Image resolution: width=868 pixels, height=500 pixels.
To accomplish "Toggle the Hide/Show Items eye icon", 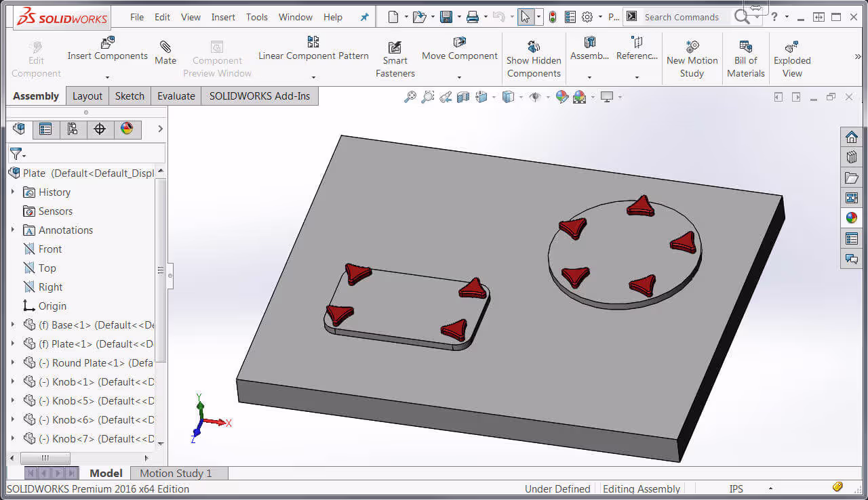I will 535,97.
